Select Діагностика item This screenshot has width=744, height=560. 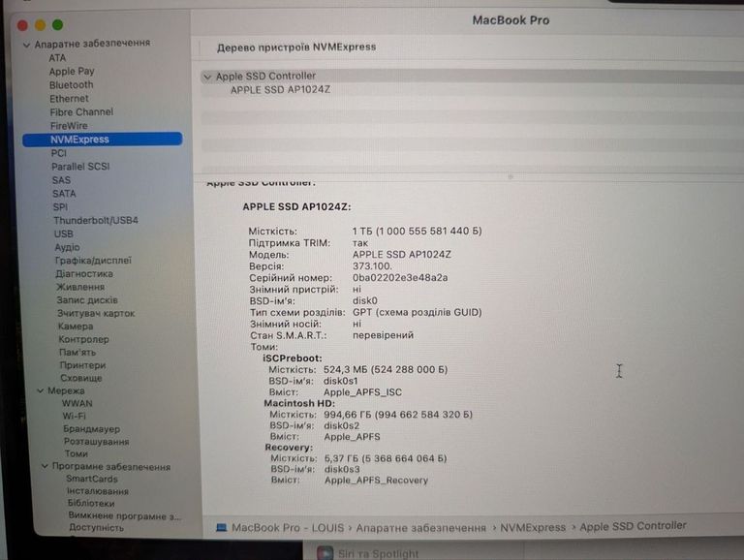[x=84, y=274]
